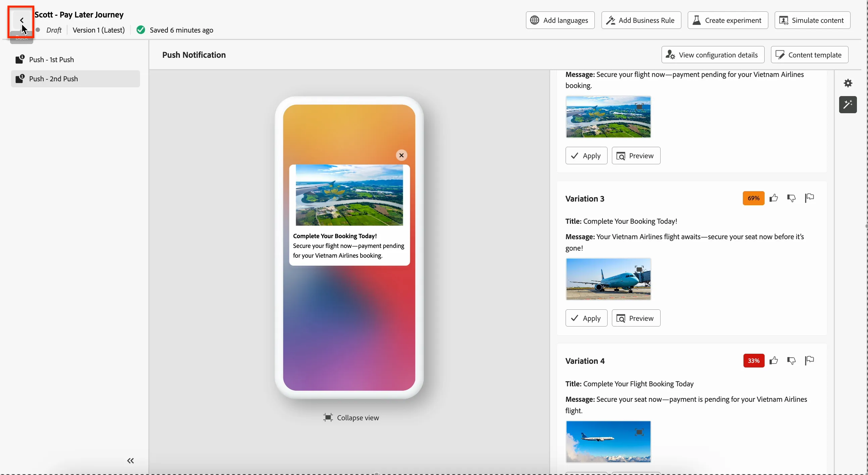This screenshot has height=475, width=868.
Task: Open flying airplane thumbnail in Variation 4
Action: pyautogui.click(x=608, y=442)
